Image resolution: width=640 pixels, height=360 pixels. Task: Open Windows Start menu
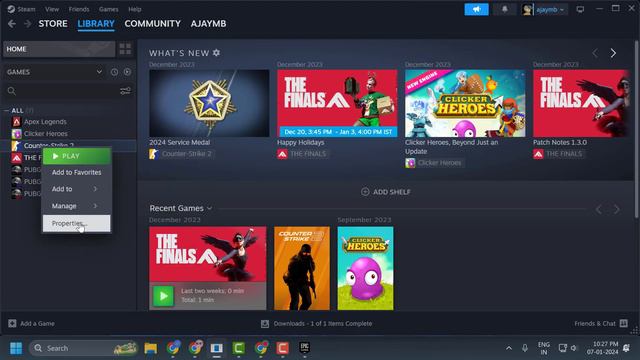click(16, 348)
